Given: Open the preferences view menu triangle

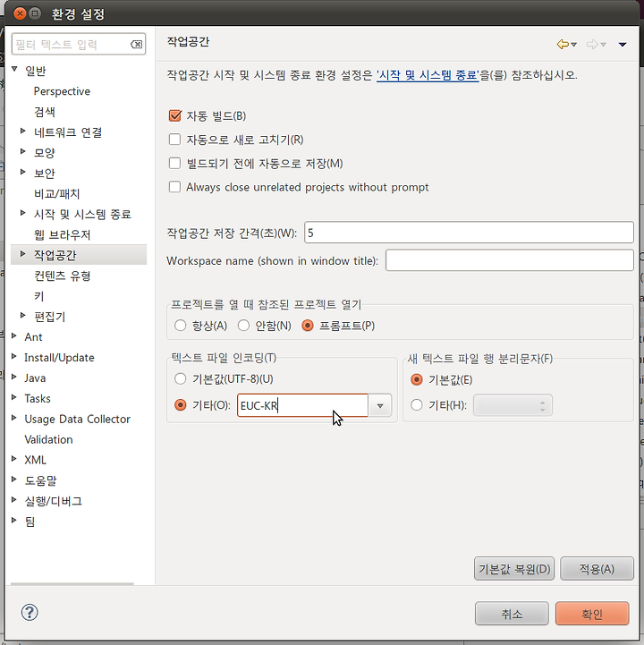Looking at the screenshot, I should click(623, 45).
